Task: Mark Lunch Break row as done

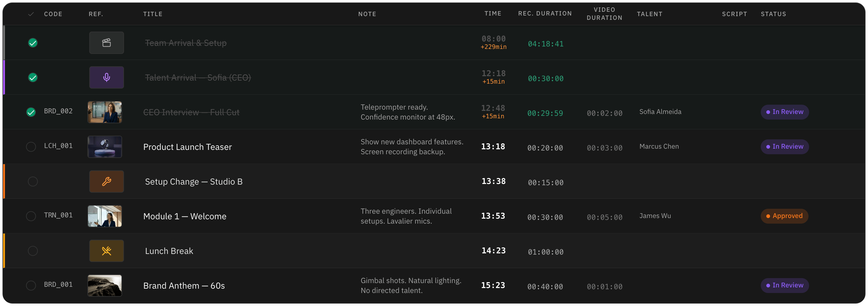Action: [33, 251]
